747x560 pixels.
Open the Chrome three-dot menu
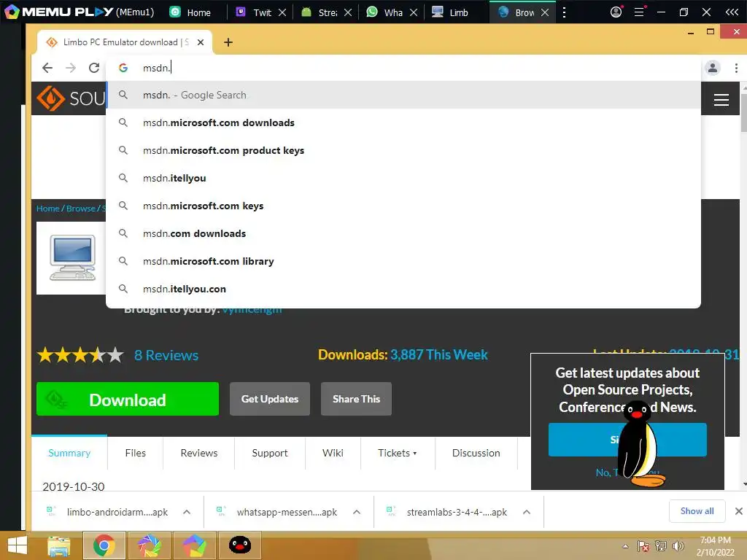pyautogui.click(x=736, y=68)
